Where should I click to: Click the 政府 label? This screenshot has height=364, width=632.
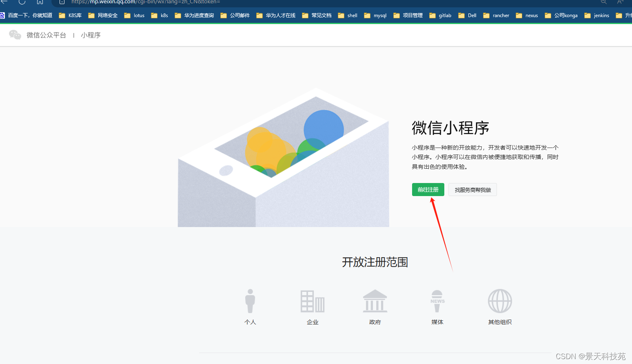(375, 322)
